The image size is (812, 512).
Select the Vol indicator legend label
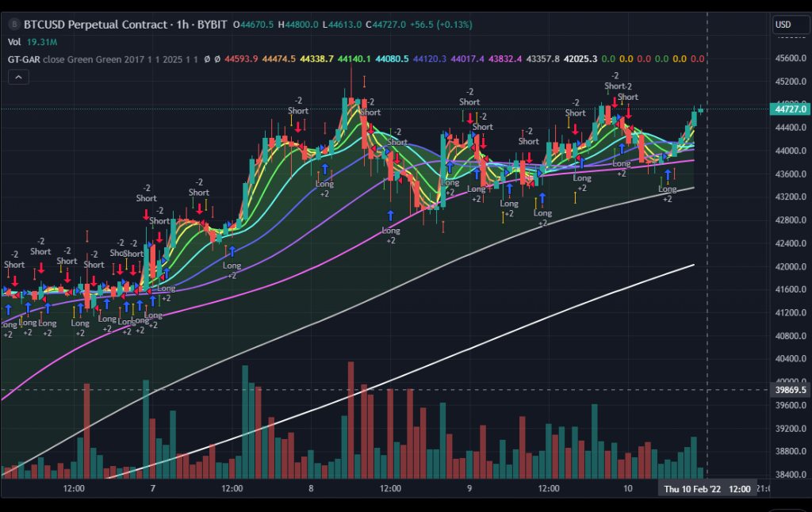(x=14, y=42)
